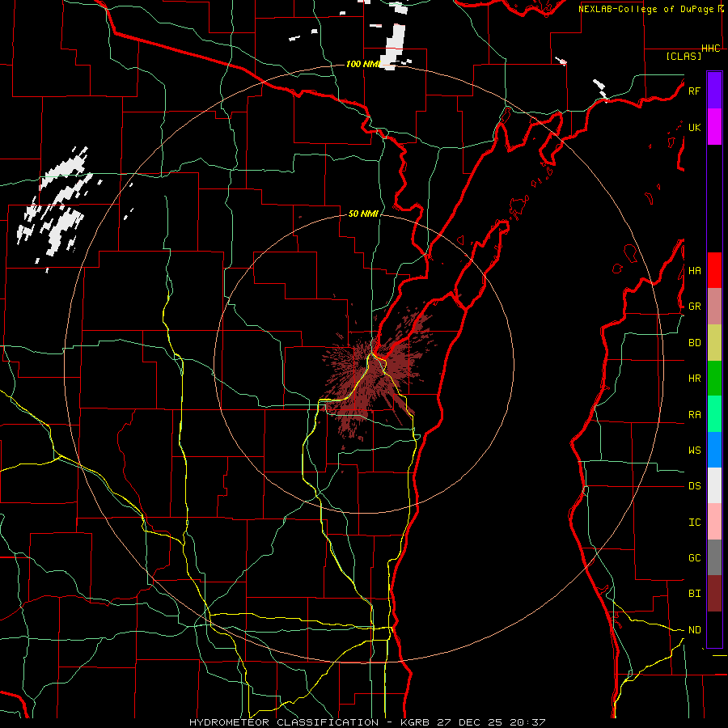Click the DS legend label

click(x=694, y=486)
